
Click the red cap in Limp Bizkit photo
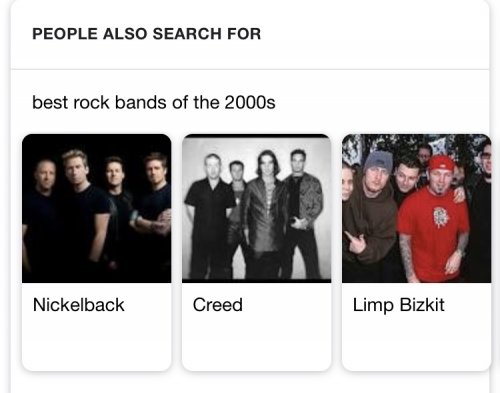[441, 164]
